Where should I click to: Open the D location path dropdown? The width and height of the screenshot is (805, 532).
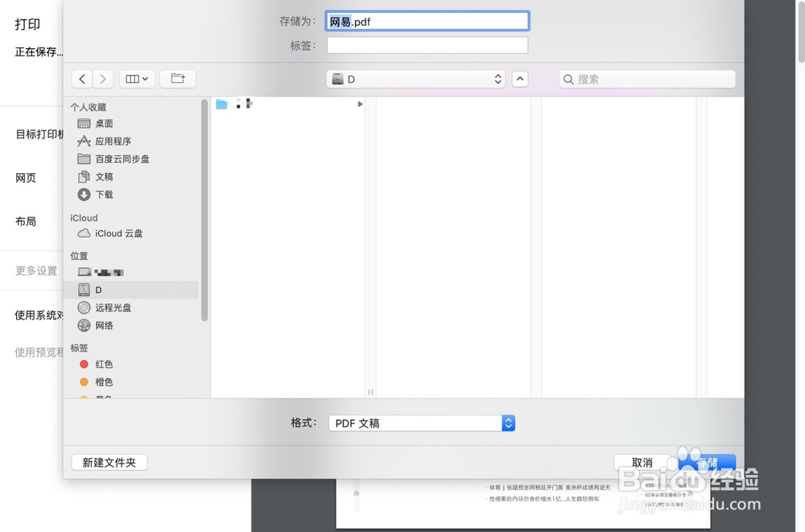pos(416,79)
